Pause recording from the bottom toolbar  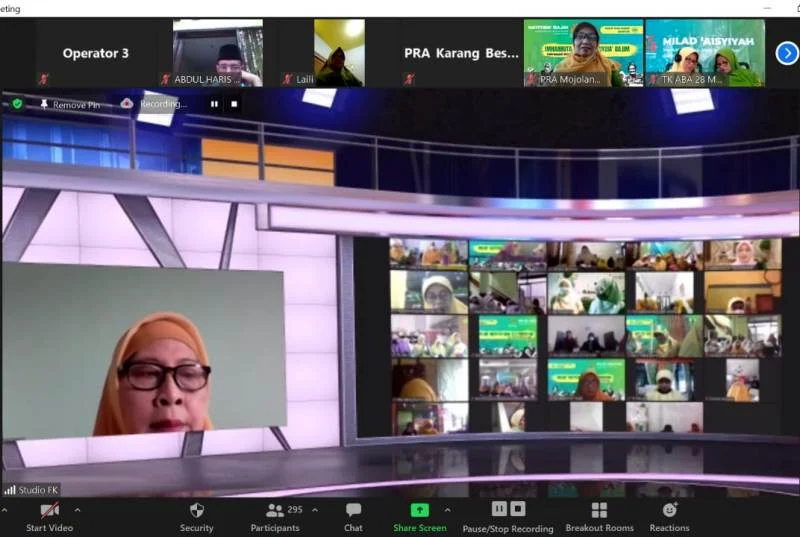499,510
